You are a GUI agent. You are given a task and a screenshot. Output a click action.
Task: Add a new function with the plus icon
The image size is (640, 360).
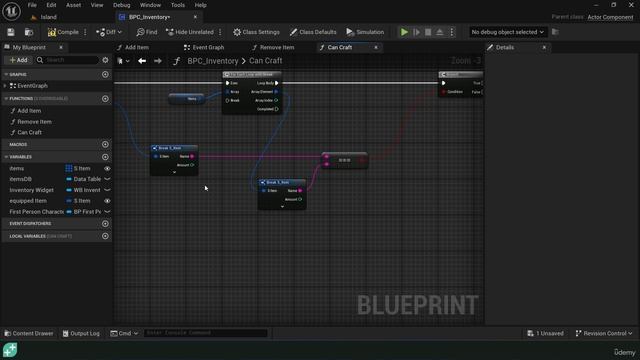click(105, 98)
